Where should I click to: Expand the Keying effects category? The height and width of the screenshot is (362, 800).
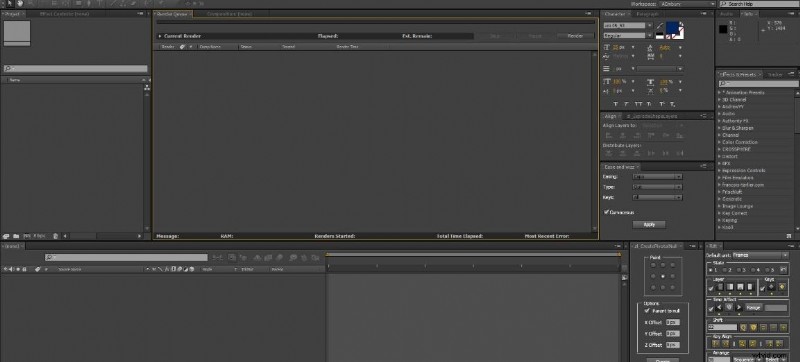click(720, 220)
